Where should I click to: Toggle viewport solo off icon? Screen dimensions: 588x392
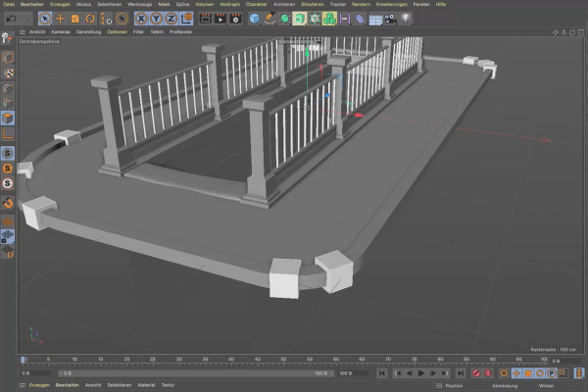coord(8,154)
